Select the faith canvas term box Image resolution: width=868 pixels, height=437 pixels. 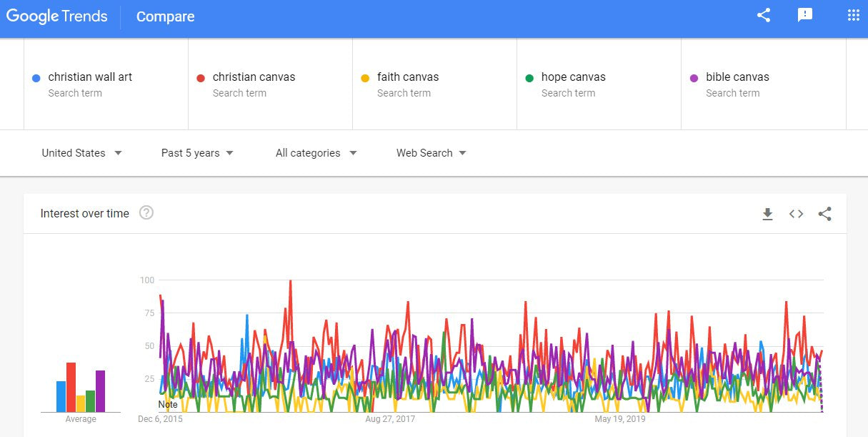434,84
